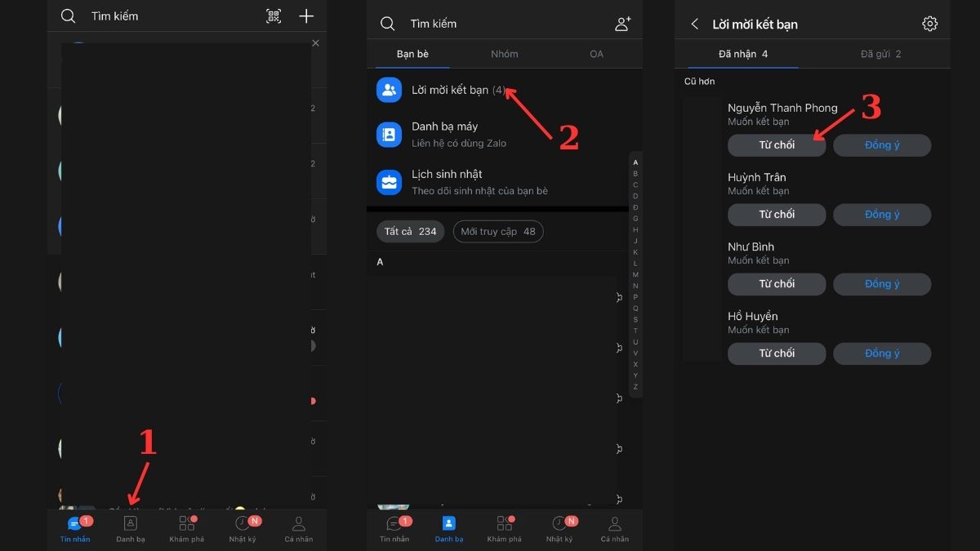980x551 pixels.
Task: Switch to Đã nhận 4 tab
Action: pyautogui.click(x=743, y=54)
